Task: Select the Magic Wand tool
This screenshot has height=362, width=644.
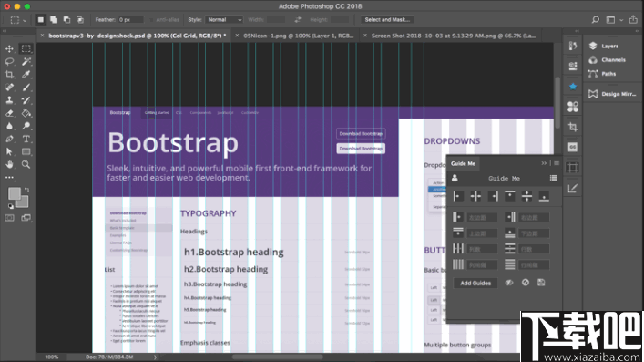Action: 26,62
